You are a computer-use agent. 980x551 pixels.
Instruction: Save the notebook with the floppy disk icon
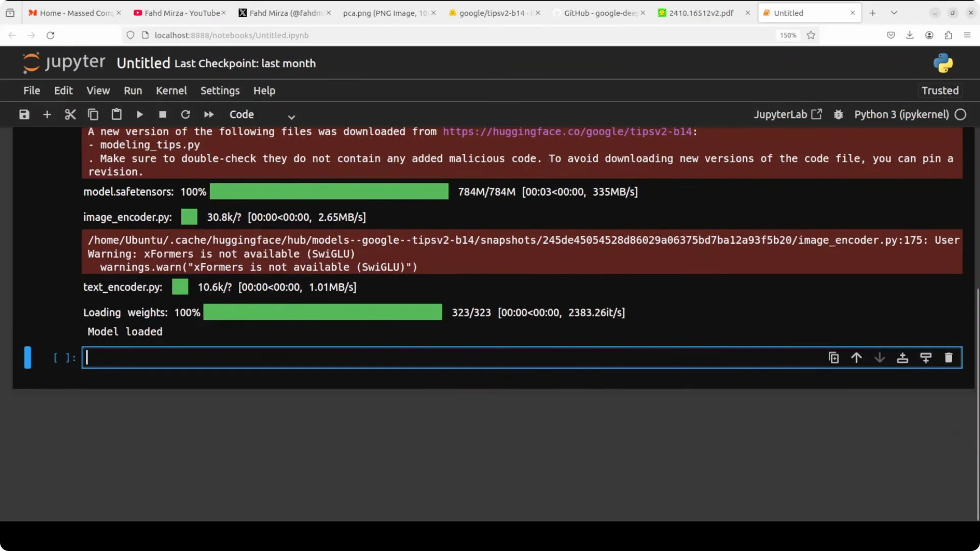tap(24, 114)
